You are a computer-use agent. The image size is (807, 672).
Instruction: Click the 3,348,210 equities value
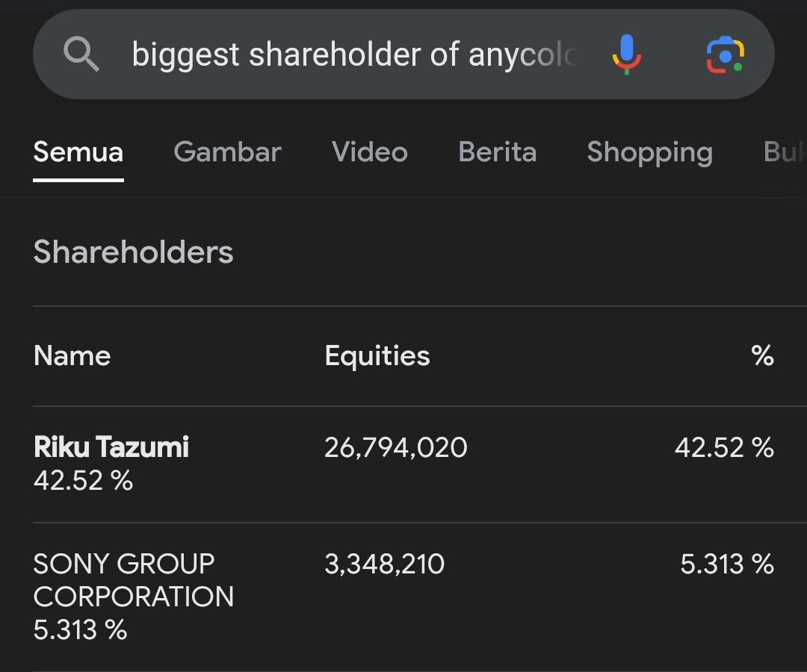pyautogui.click(x=384, y=564)
